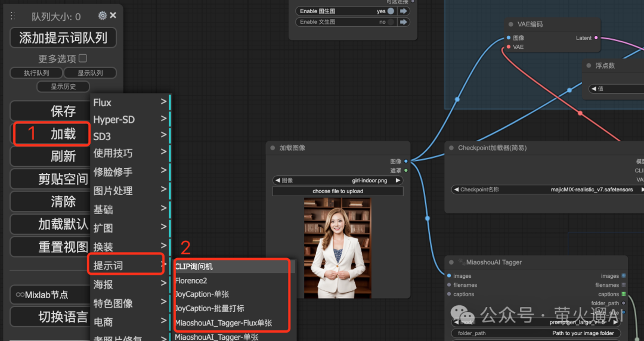Open the queue settings gear icon
Image resolution: width=644 pixels, height=341 pixels.
coord(103,15)
